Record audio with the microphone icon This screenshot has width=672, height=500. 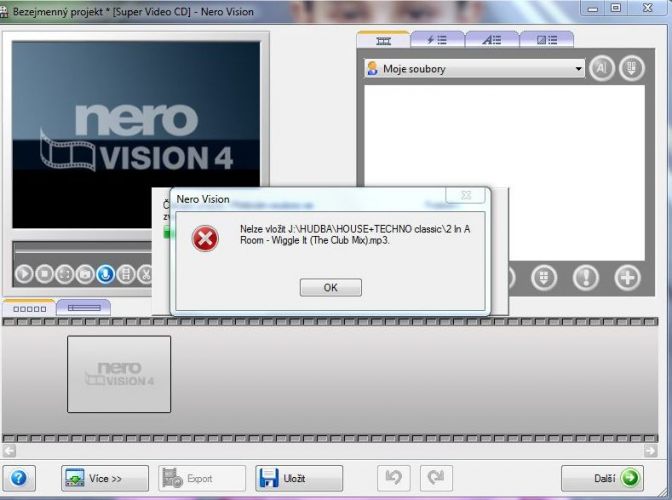click(105, 274)
